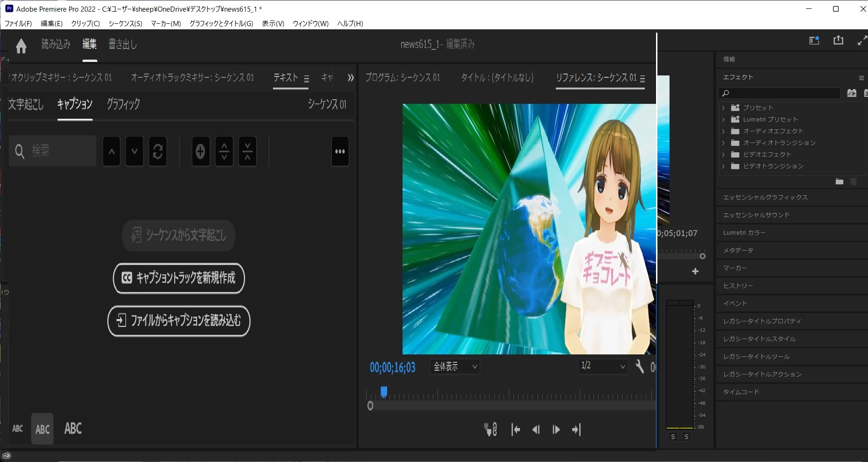This screenshot has width=868, height=462.
Task: Expand the オーディオエフェクト folder
Action: 724,131
